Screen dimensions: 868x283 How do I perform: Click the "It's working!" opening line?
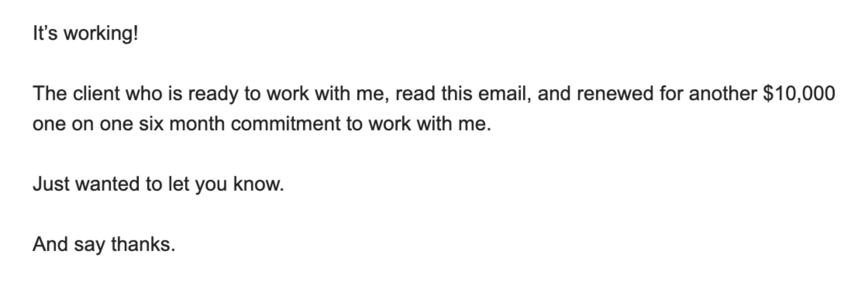pyautogui.click(x=85, y=34)
